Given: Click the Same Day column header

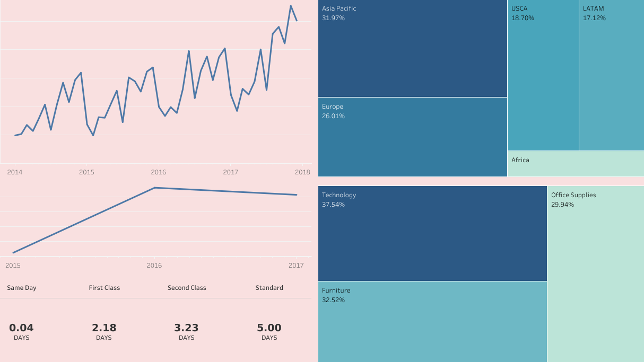Looking at the screenshot, I should (22, 288).
